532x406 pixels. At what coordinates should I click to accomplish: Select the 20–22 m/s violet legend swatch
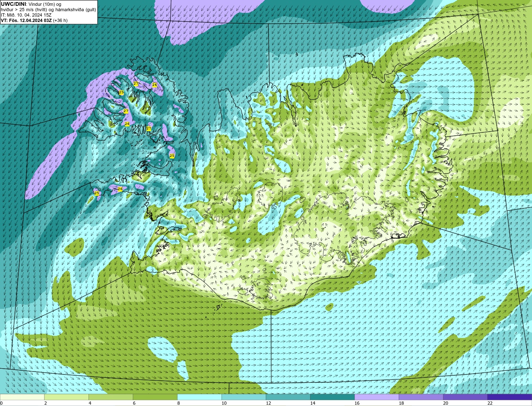[465, 397]
